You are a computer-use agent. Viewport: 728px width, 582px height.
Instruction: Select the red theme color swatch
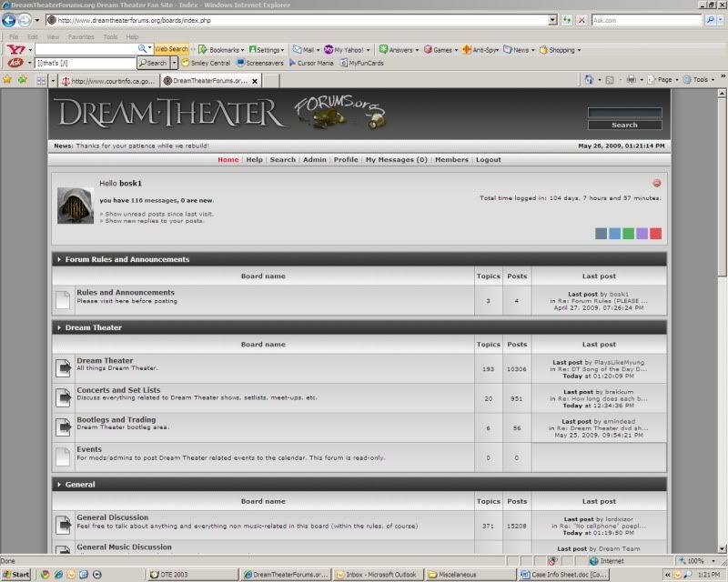(x=655, y=234)
